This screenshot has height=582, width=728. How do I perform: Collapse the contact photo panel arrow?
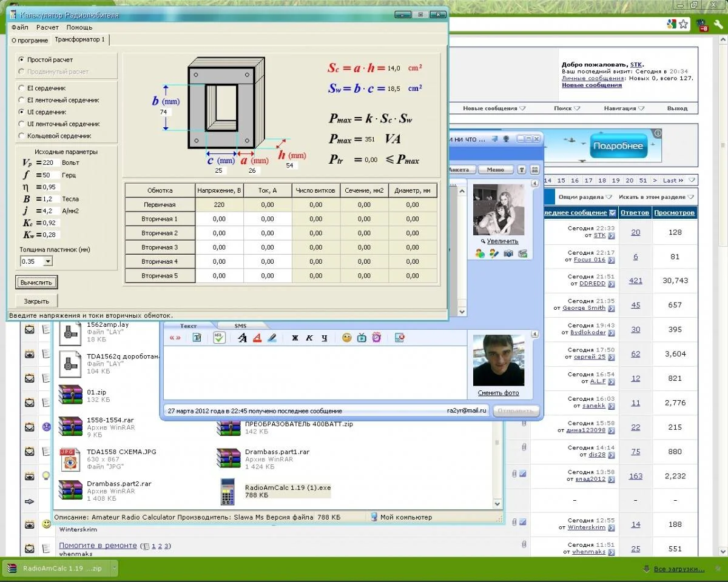click(x=535, y=183)
